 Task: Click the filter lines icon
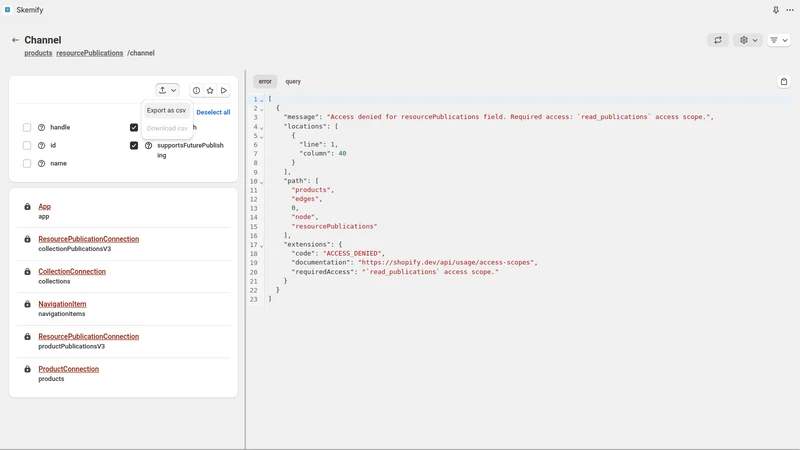[774, 40]
